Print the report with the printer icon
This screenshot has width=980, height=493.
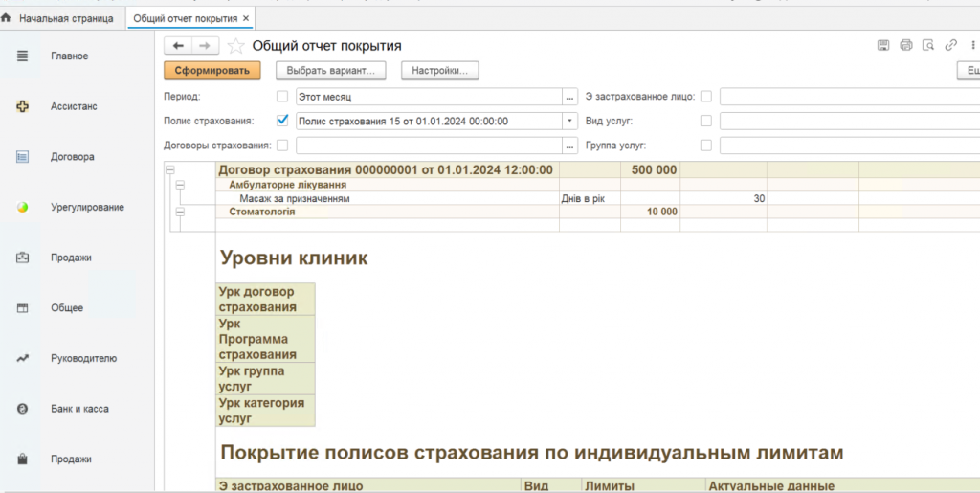[x=905, y=45]
